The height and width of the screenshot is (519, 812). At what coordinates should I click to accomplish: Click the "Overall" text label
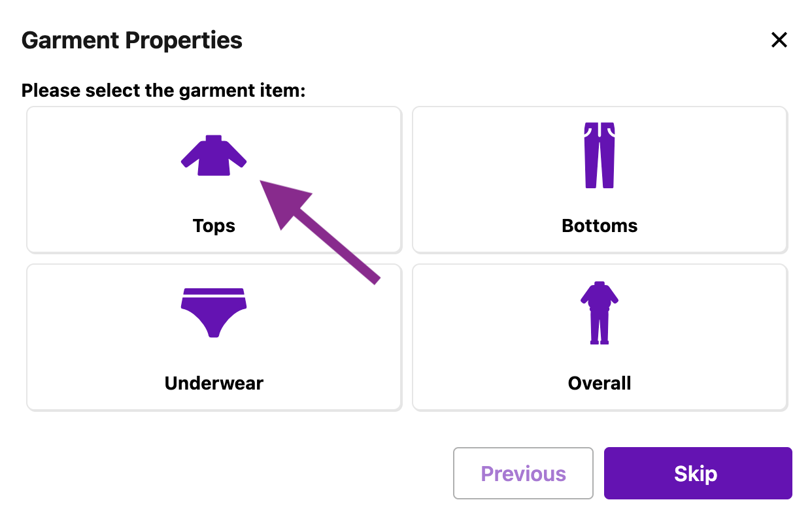[600, 383]
